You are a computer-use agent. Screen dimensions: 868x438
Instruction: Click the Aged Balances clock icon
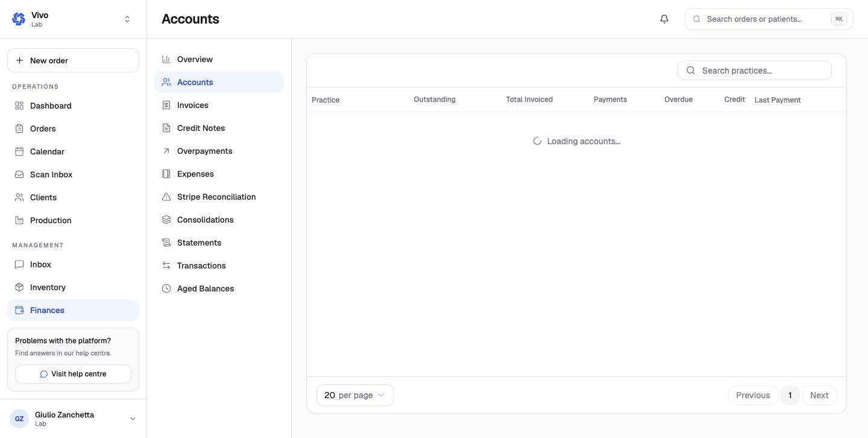pyautogui.click(x=166, y=288)
